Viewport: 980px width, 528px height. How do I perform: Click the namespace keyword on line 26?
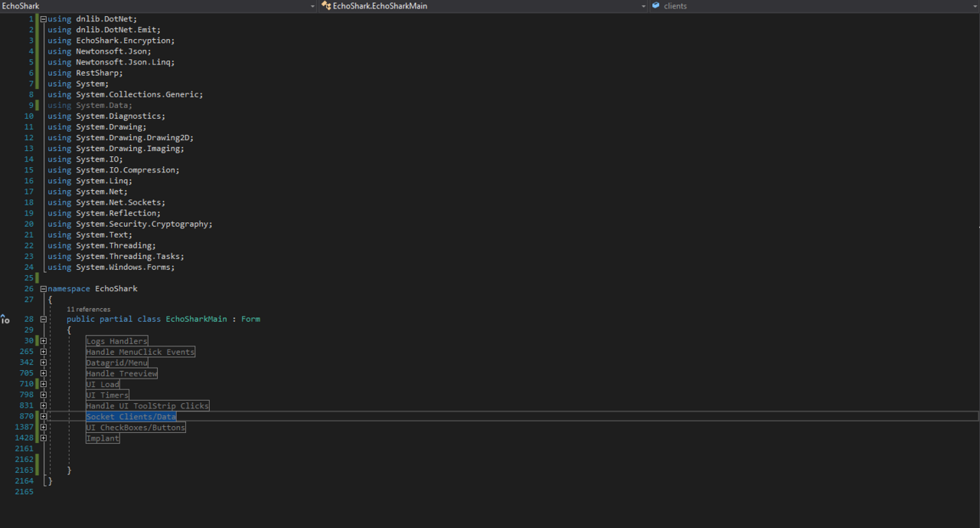(69, 289)
